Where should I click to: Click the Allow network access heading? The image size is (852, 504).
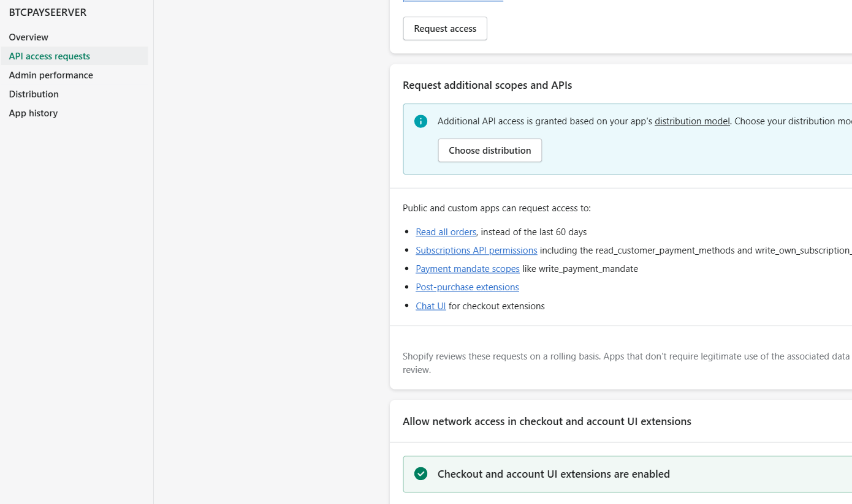coord(547,421)
